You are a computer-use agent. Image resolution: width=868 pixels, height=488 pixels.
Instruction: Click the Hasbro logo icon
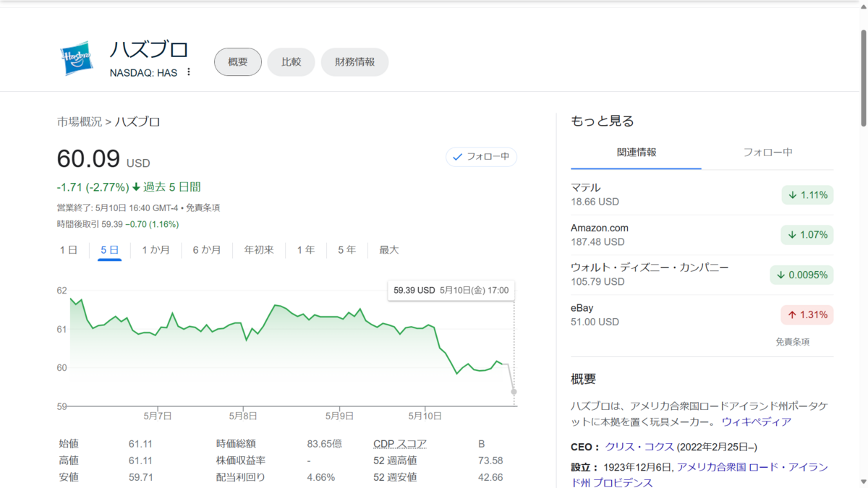coord(75,59)
